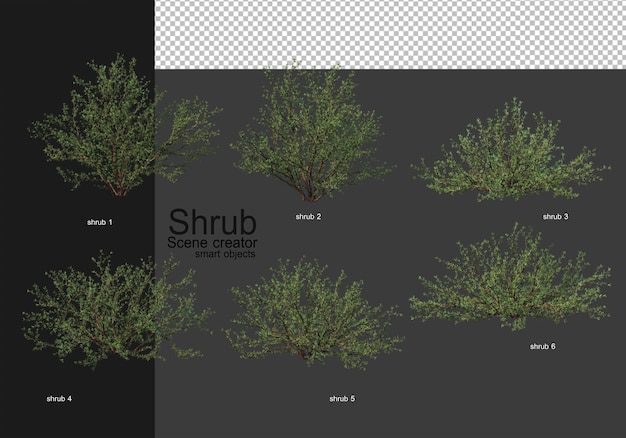Click the 'shrub 6' label
Screen dimensions: 626x438
[543, 346]
